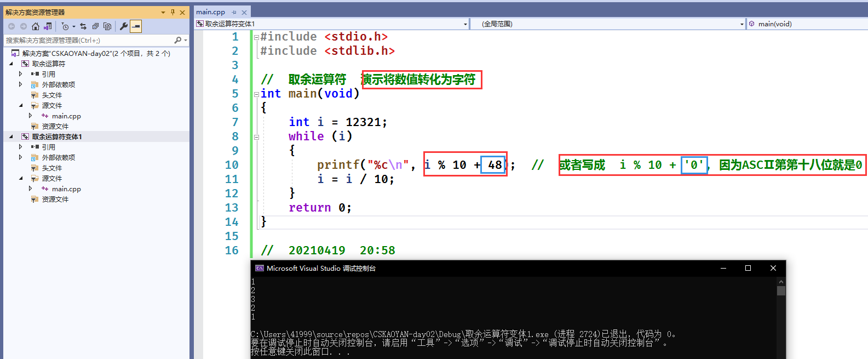
Task: Minimize the Visual Studio debug console
Action: (723, 269)
